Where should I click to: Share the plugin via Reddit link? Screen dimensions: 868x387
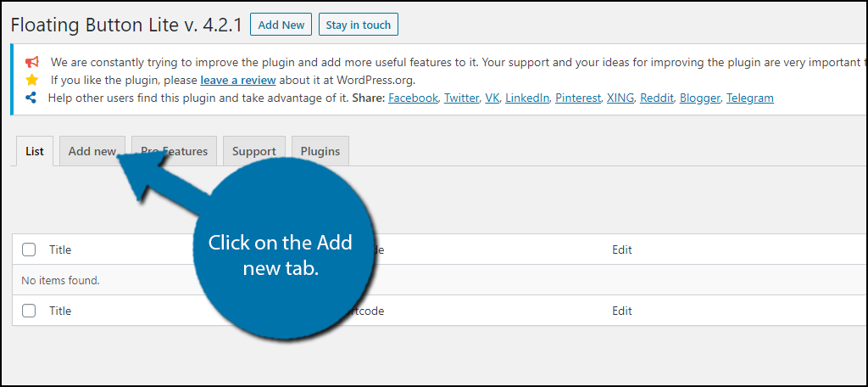pos(657,98)
